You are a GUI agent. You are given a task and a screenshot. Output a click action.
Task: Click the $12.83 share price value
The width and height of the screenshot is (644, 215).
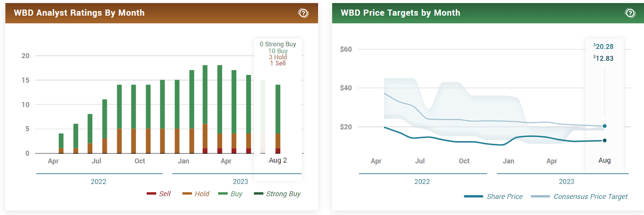coord(603,58)
